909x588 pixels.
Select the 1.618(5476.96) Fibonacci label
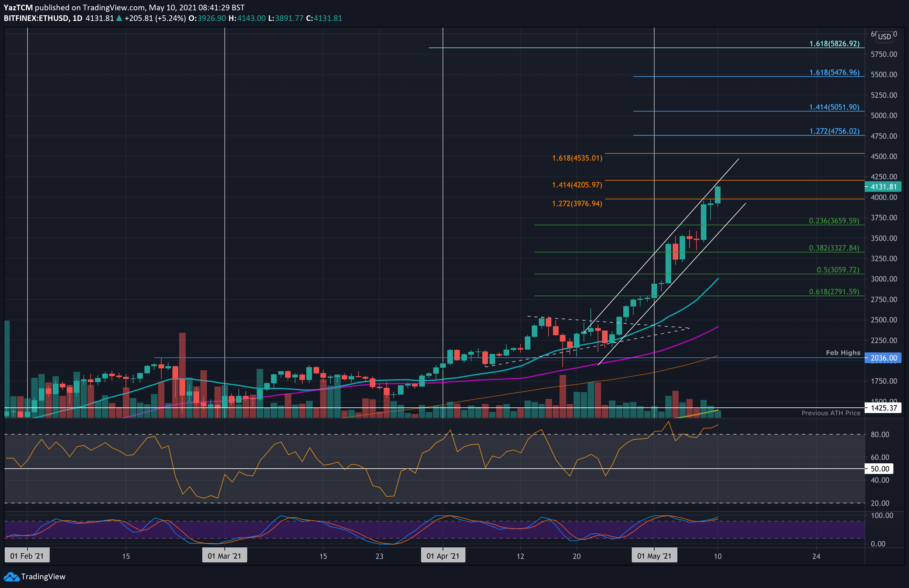835,72
